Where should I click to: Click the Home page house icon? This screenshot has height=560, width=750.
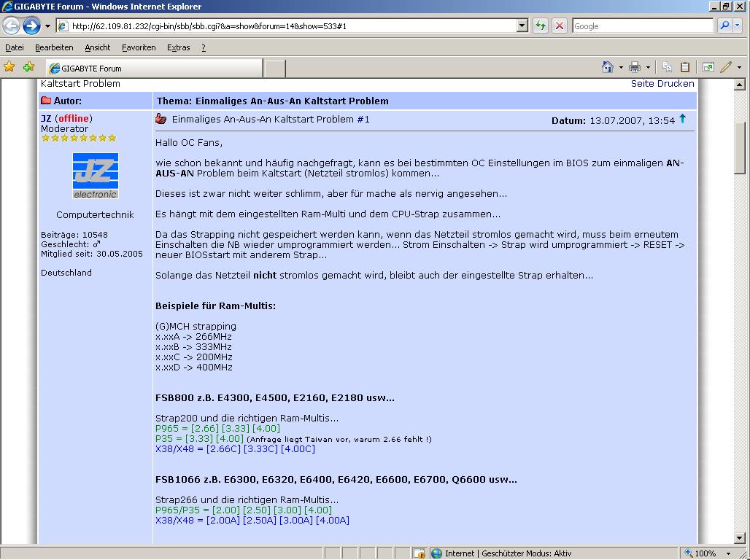click(608, 67)
